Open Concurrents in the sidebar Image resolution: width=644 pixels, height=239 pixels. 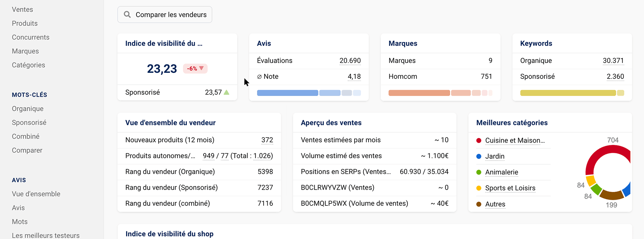31,37
